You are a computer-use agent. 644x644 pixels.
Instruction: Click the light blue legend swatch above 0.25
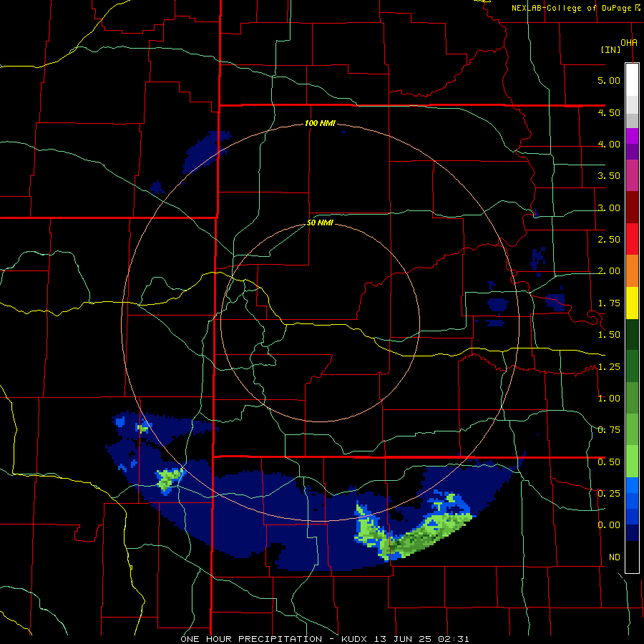click(x=632, y=484)
